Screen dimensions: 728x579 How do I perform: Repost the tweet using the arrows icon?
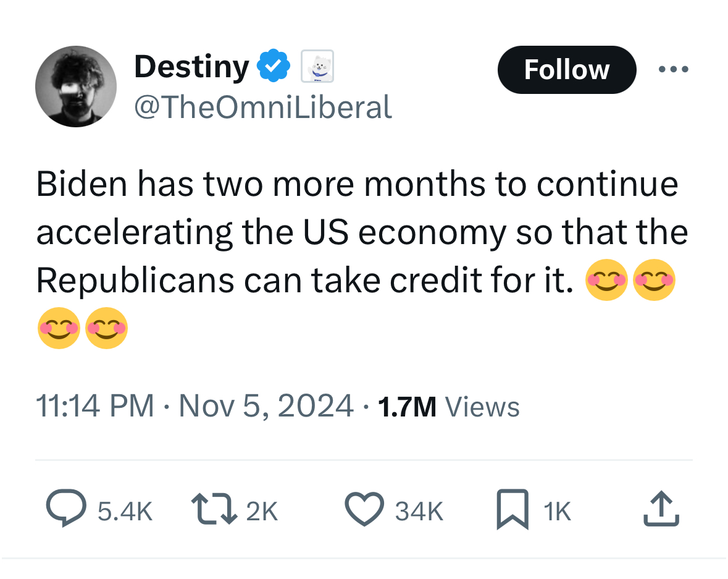(214, 510)
